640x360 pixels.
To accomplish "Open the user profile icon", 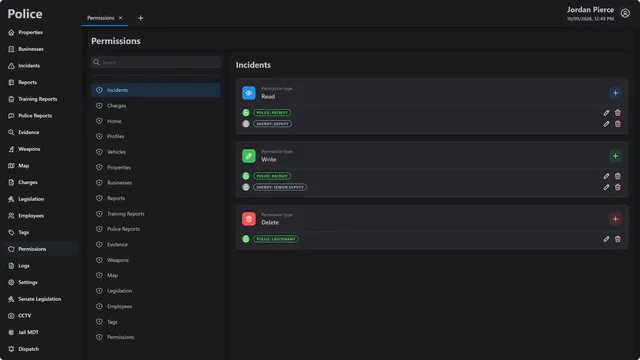I will [625, 13].
